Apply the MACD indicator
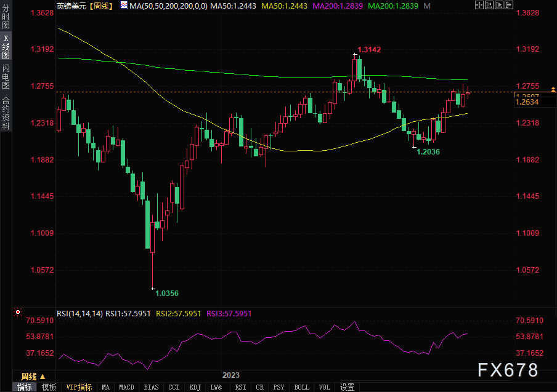The width and height of the screenshot is (557, 392). coord(126,387)
